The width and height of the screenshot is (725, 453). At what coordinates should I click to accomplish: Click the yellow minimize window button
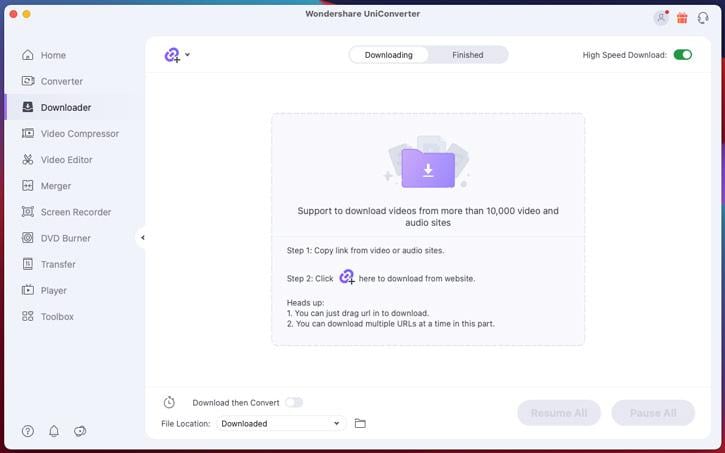(27, 14)
